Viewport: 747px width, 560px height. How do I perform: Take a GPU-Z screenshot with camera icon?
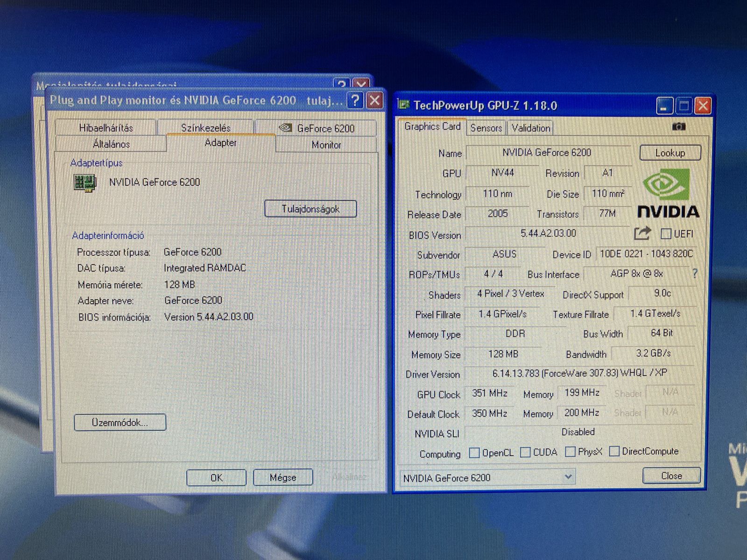coord(678,126)
